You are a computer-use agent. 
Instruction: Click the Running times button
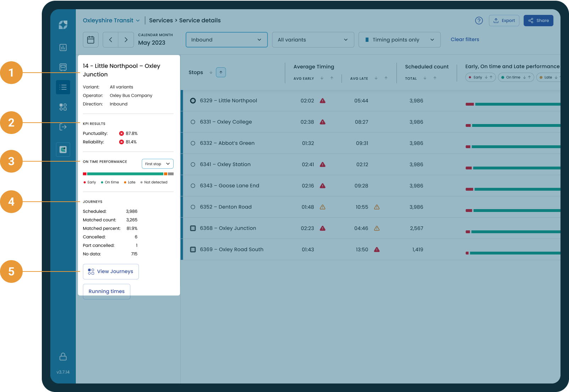tap(107, 291)
